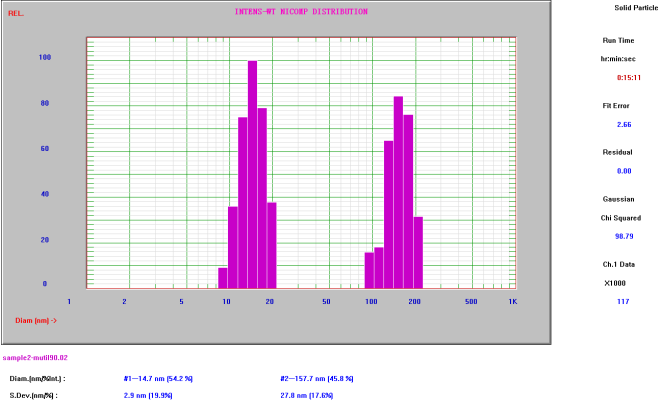The image size is (662, 404).
Task: Click peak #2 result 157.7 nm (45.8 %)
Action: (318, 379)
